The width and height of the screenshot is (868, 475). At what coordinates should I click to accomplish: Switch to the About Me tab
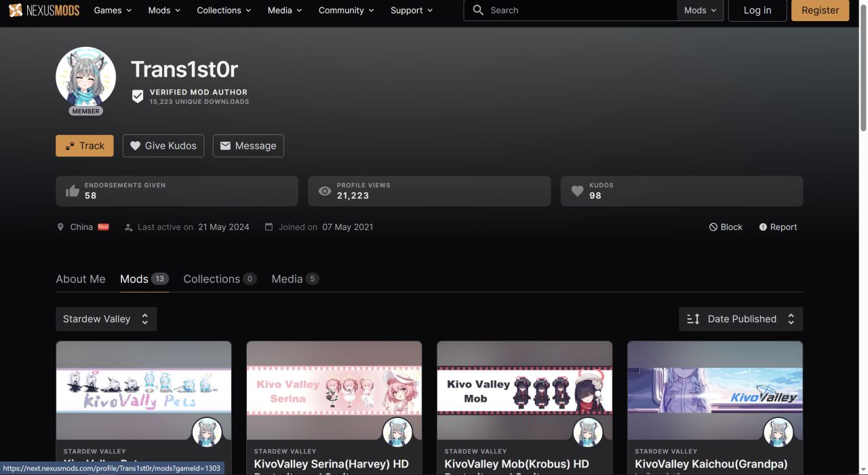[81, 279]
